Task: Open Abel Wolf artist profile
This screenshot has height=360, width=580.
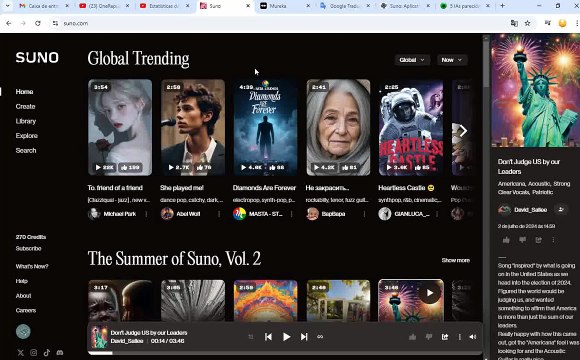Action: [188, 214]
